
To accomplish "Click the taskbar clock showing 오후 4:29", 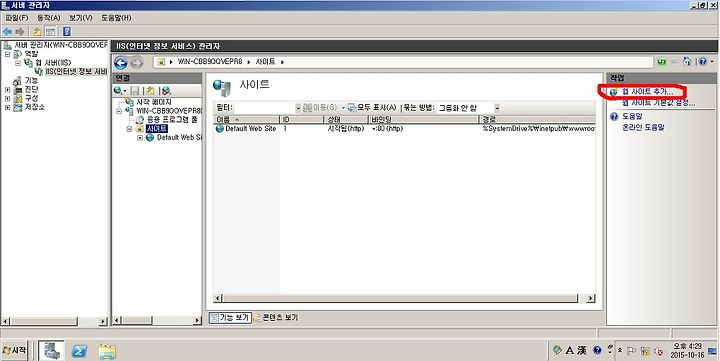I will pyautogui.click(x=687, y=350).
